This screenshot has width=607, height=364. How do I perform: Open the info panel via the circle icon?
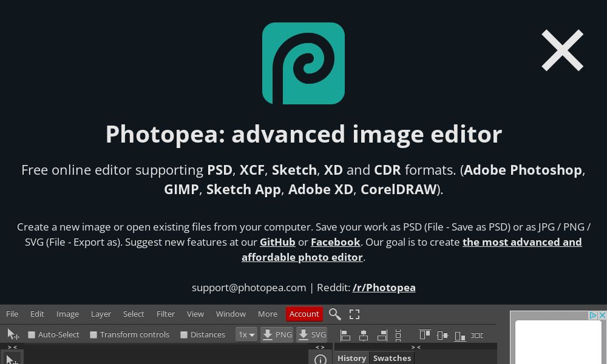320,359
